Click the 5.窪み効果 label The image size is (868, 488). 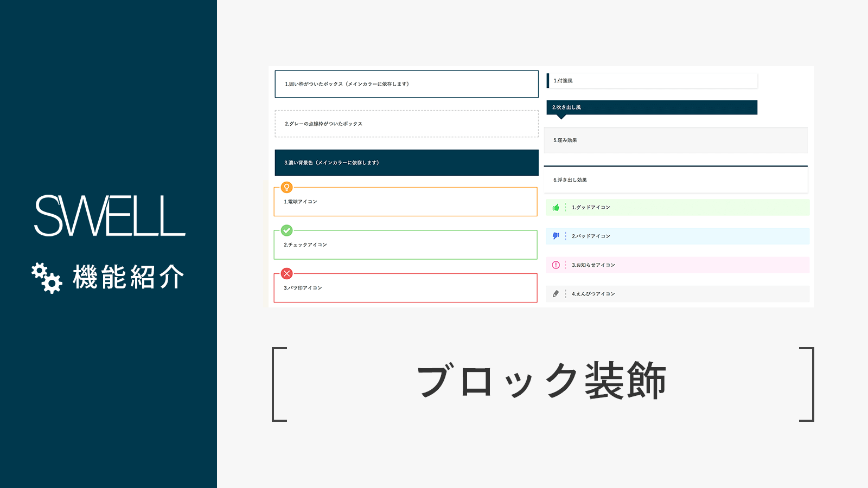pos(565,140)
